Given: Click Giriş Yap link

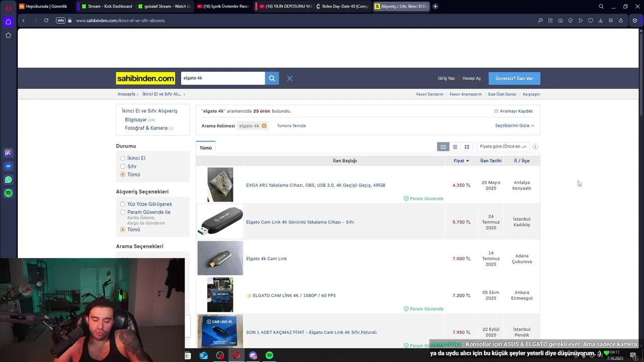Looking at the screenshot, I should (x=446, y=78).
